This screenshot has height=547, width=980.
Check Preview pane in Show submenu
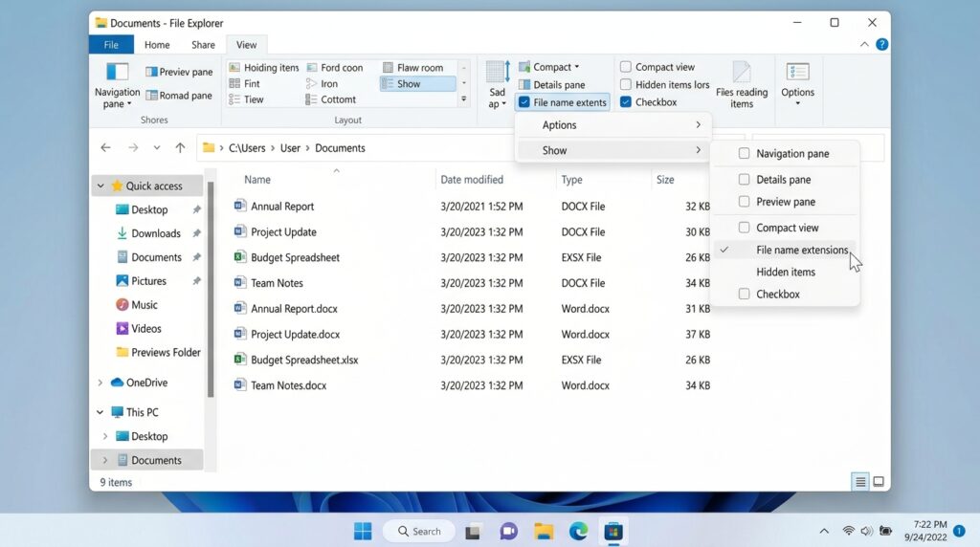tap(744, 202)
